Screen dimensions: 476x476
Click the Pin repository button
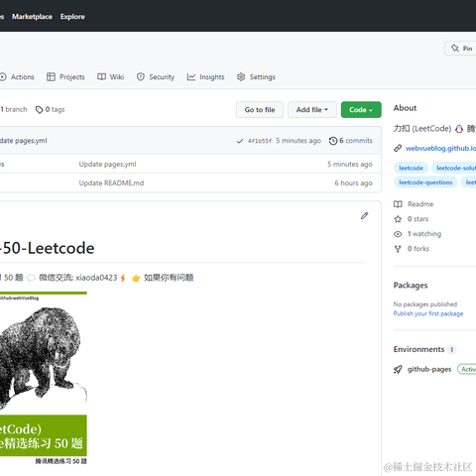pyautogui.click(x=461, y=49)
